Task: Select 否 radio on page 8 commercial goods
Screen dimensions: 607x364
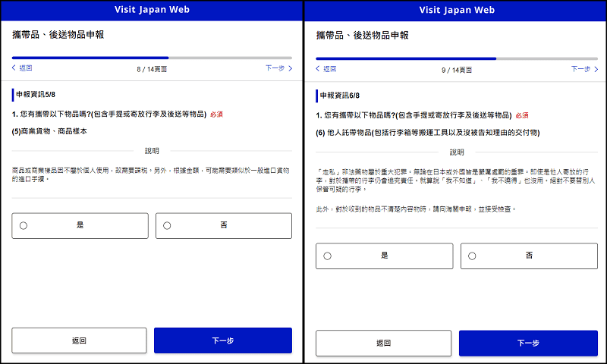Action: 167,225
